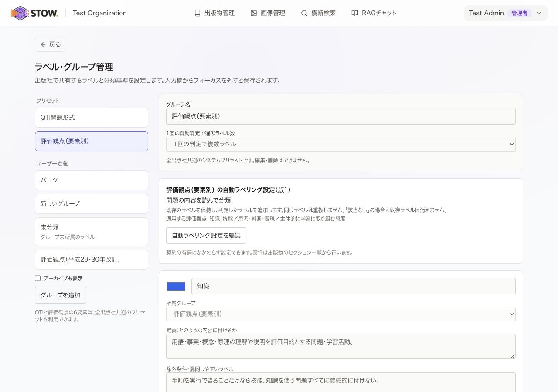Image resolution: width=558 pixels, height=392 pixels.
Task: Select the 評価観点（要素別） preset in the sidebar
Action: coord(92,141)
